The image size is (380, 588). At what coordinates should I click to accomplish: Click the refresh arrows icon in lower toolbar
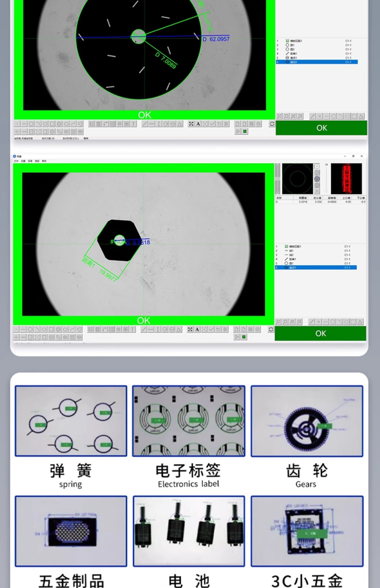[x=271, y=329]
